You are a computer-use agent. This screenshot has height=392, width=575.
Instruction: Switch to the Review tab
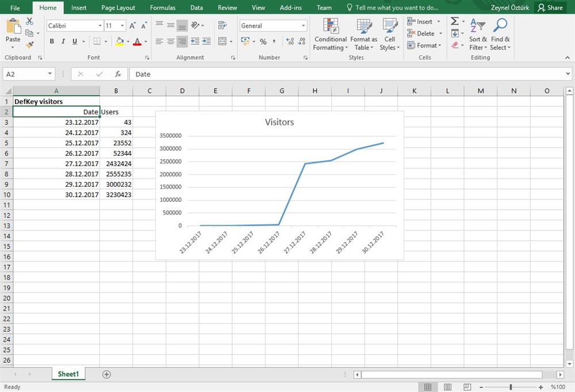(227, 7)
